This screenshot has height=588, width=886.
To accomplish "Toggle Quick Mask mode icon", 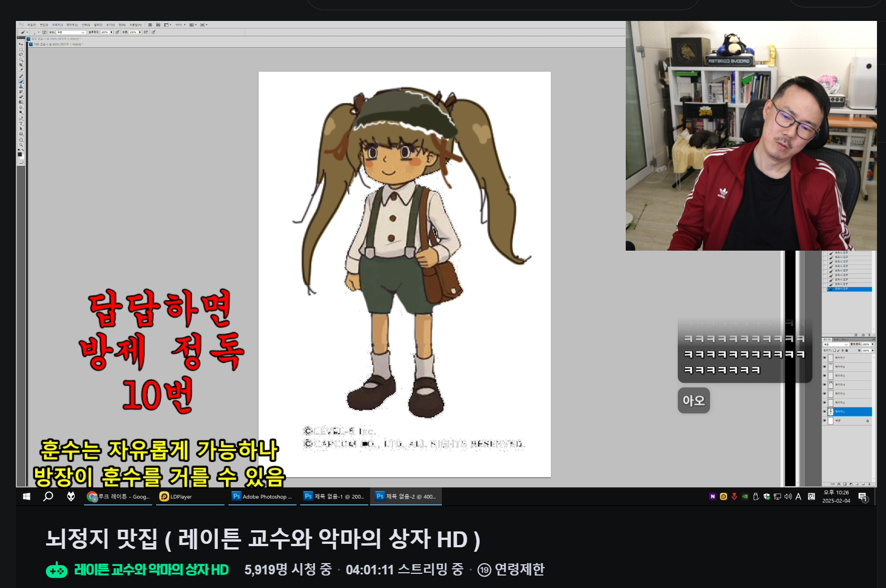I will [x=21, y=162].
